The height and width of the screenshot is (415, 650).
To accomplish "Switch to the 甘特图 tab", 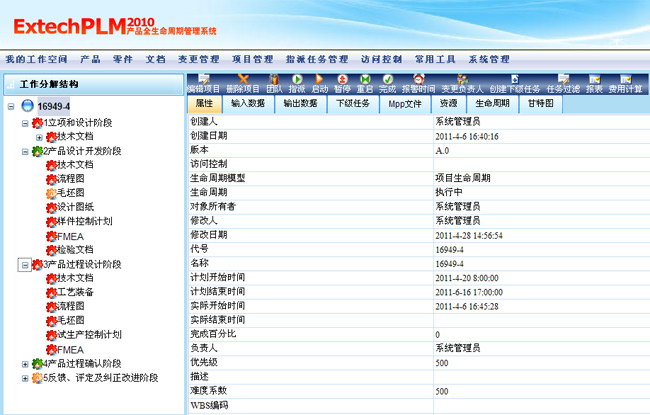I will click(539, 103).
